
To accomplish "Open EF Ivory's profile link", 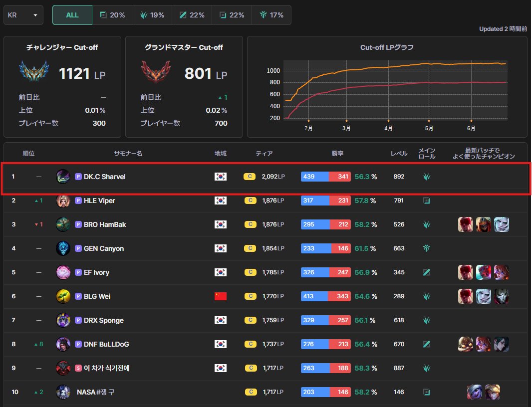I will click(96, 272).
